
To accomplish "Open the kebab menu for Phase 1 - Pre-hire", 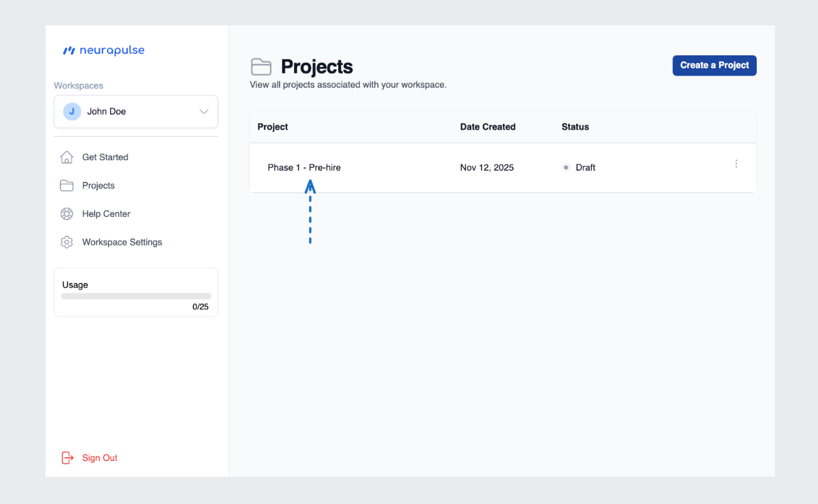I will [x=736, y=163].
